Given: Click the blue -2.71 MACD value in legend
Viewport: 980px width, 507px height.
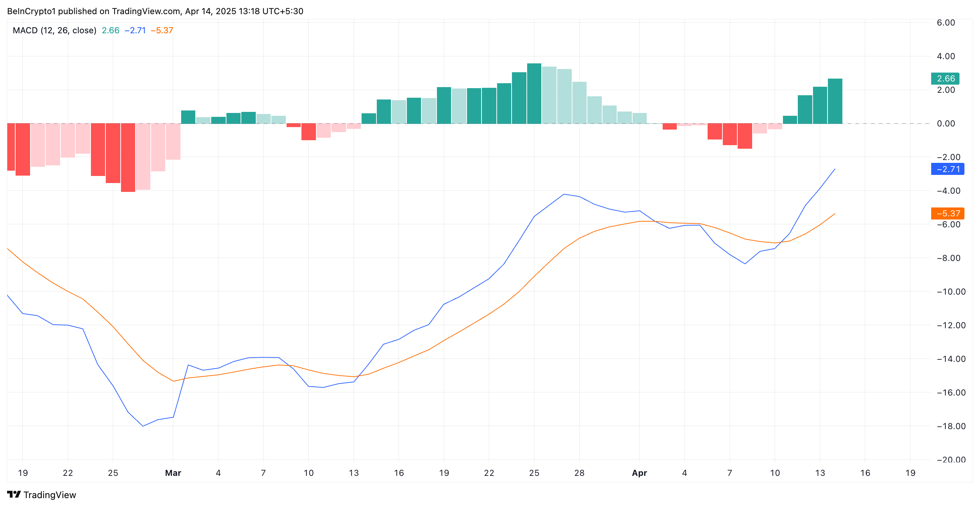Looking at the screenshot, I should point(135,30).
